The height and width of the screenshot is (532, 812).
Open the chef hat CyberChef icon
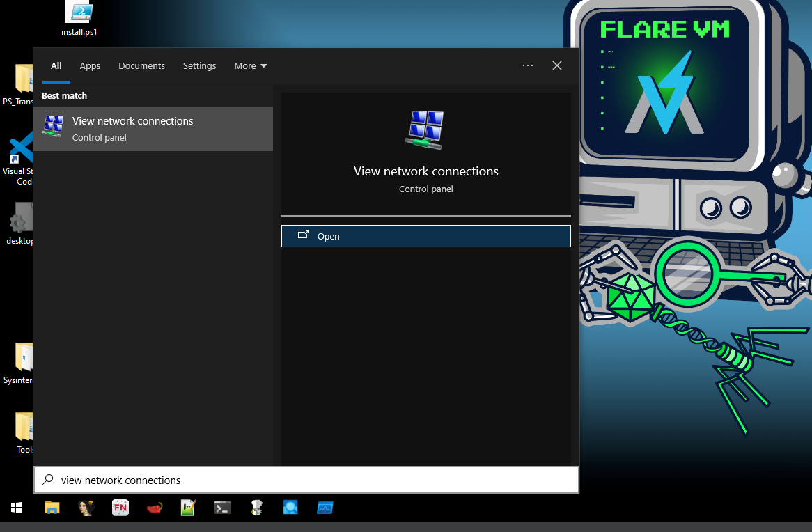[256, 508]
